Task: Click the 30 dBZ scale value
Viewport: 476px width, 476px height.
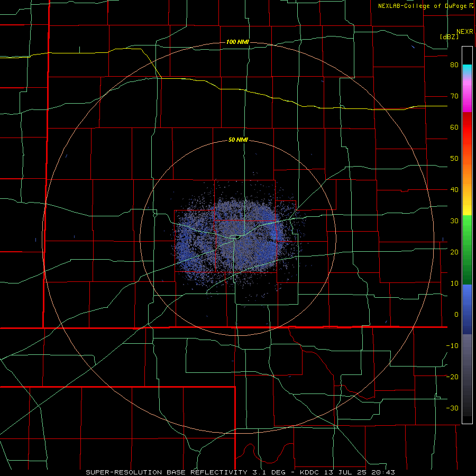Action: (454, 221)
